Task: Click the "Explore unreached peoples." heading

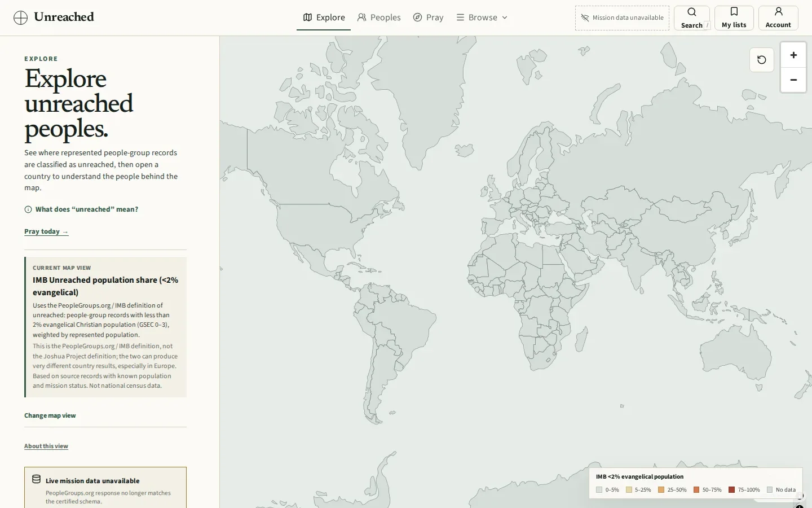Action: [79, 104]
